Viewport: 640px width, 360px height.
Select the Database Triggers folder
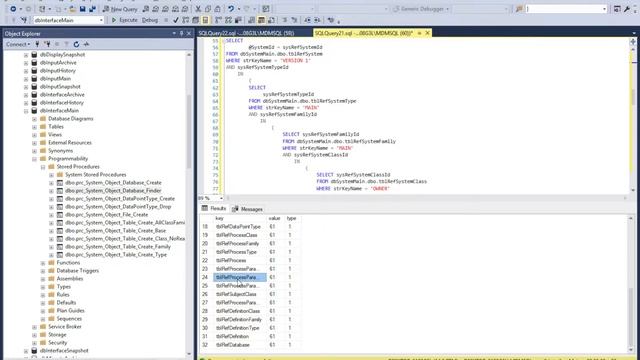click(78, 271)
